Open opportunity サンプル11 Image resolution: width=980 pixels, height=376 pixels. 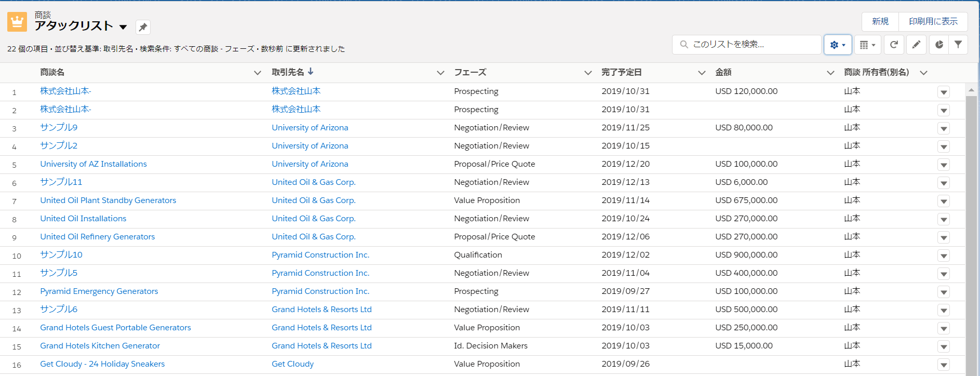click(61, 182)
